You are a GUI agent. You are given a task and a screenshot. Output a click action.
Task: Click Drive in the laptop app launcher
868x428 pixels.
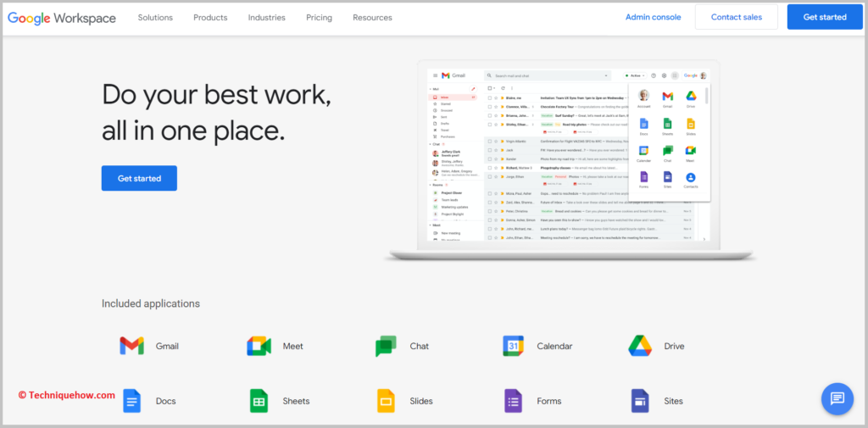pyautogui.click(x=690, y=96)
